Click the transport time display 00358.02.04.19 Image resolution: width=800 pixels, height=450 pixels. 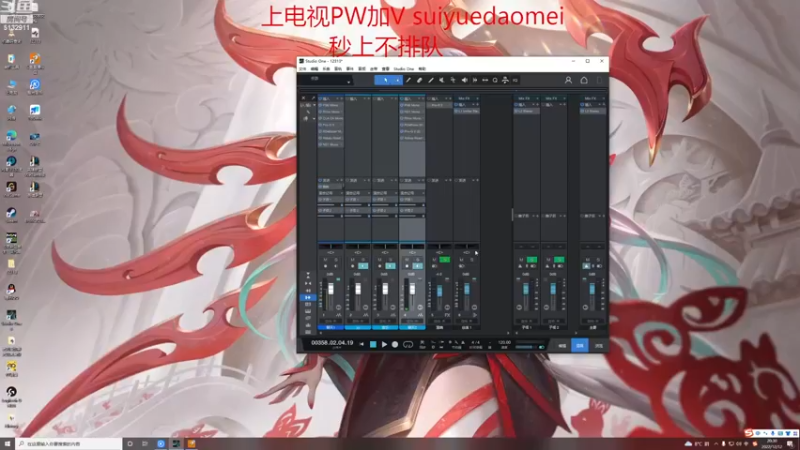click(x=332, y=342)
